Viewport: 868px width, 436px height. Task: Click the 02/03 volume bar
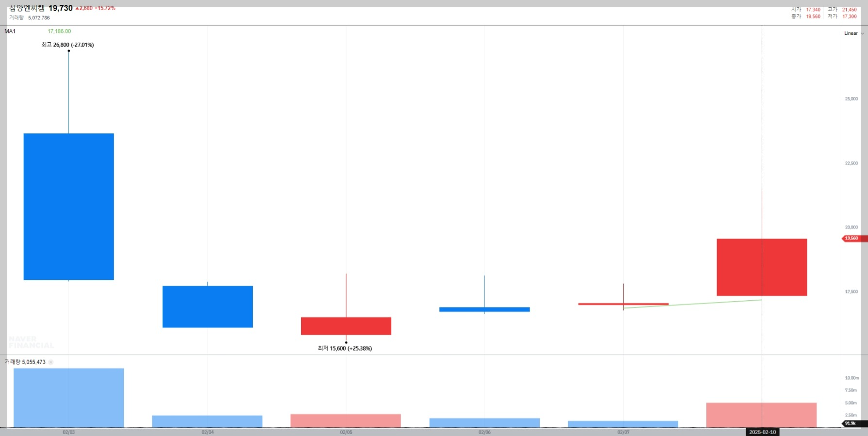click(69, 398)
